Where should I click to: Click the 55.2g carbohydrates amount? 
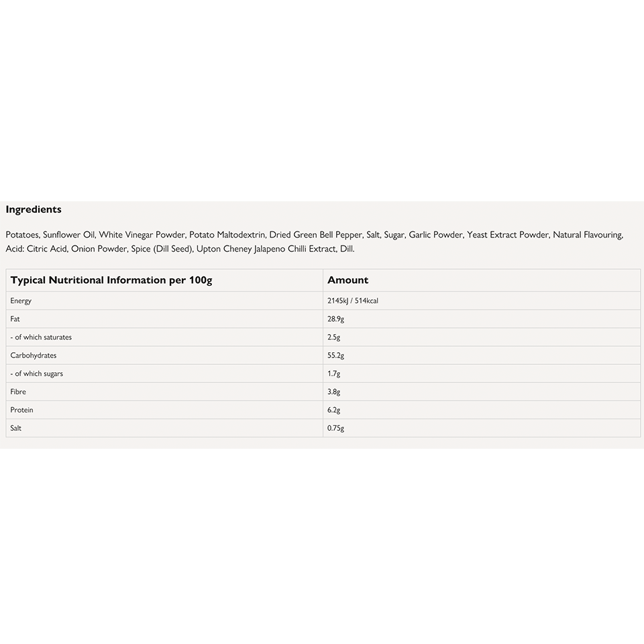point(336,356)
